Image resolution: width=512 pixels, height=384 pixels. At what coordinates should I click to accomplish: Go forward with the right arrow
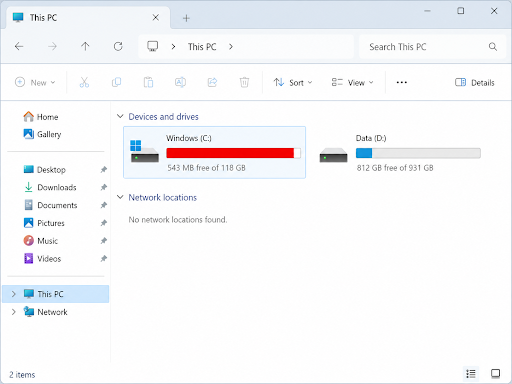pos(52,46)
